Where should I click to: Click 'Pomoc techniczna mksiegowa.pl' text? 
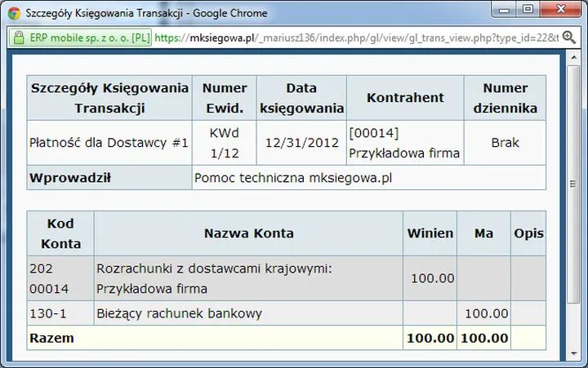point(293,178)
